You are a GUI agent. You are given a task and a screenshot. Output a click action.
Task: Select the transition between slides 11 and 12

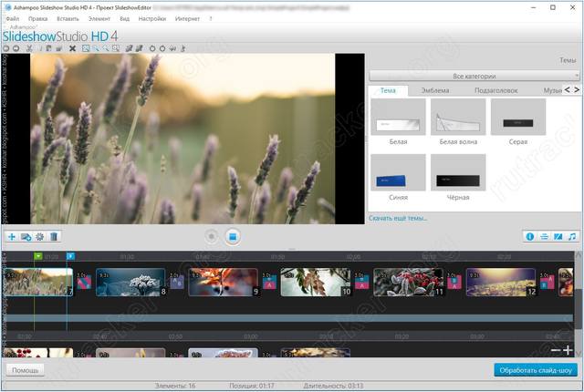coord(454,283)
